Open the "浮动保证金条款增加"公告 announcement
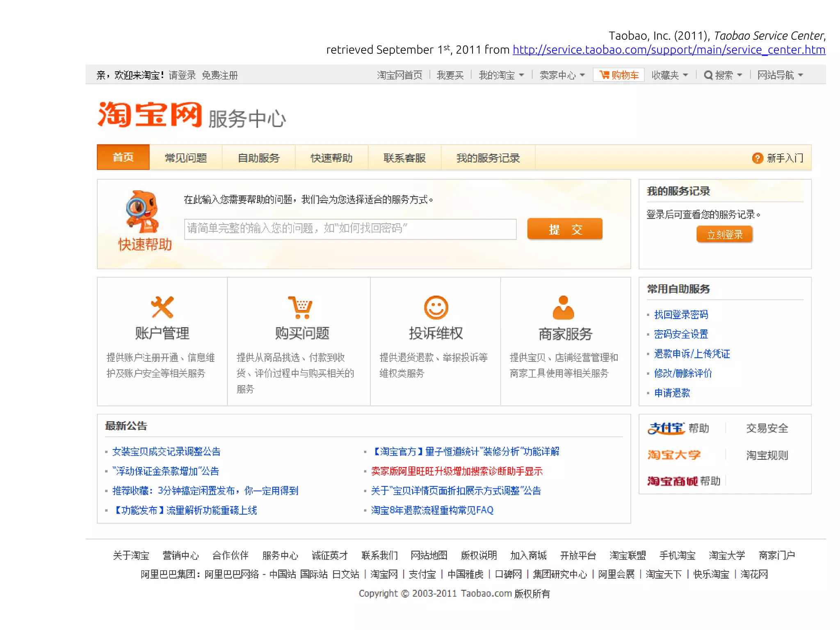The image size is (840, 630). [166, 471]
